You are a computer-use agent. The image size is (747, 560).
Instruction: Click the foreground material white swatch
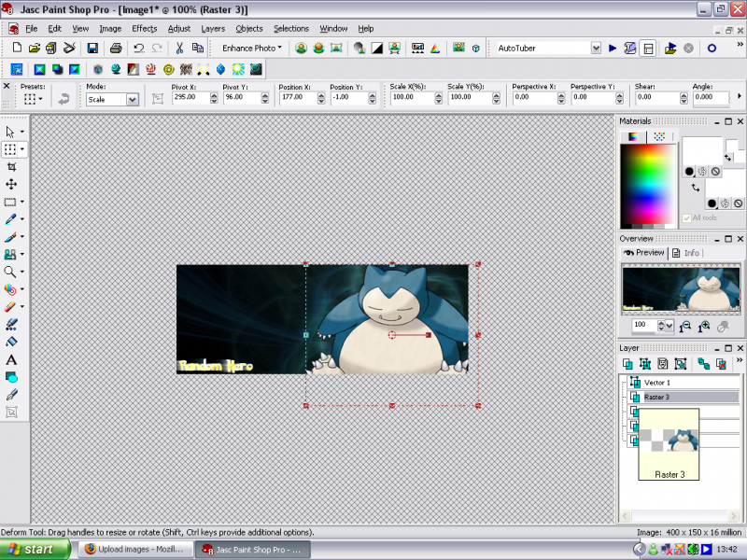pos(702,151)
